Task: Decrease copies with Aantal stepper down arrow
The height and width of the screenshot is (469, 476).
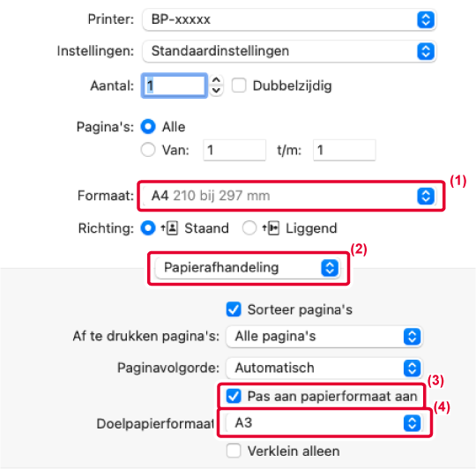Action: 216,91
